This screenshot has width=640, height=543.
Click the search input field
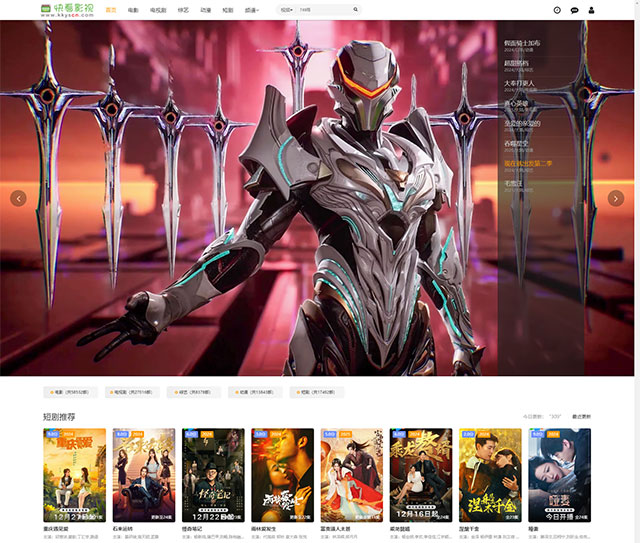click(322, 10)
